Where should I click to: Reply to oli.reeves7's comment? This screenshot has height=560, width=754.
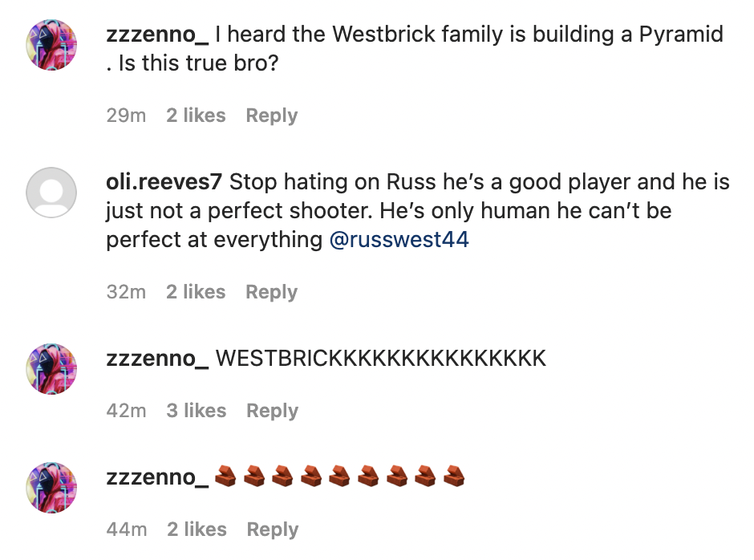point(271,292)
